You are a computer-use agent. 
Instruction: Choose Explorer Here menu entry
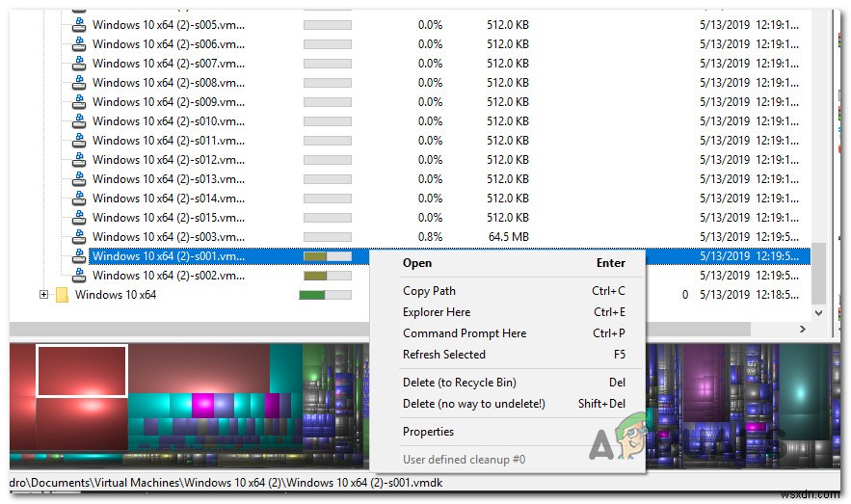(x=508, y=312)
